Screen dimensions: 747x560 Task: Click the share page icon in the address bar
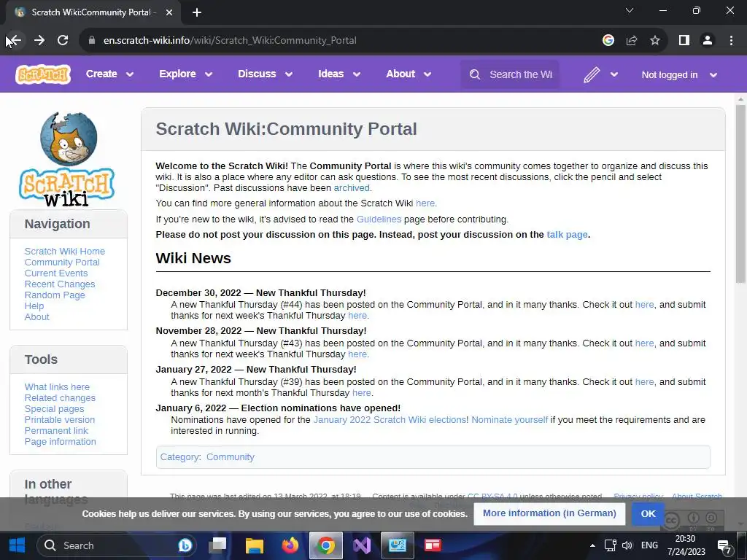(632, 41)
